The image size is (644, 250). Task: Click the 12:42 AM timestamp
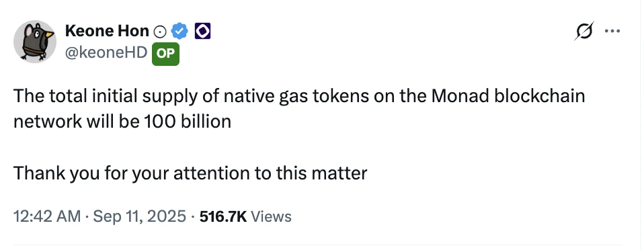(x=47, y=216)
